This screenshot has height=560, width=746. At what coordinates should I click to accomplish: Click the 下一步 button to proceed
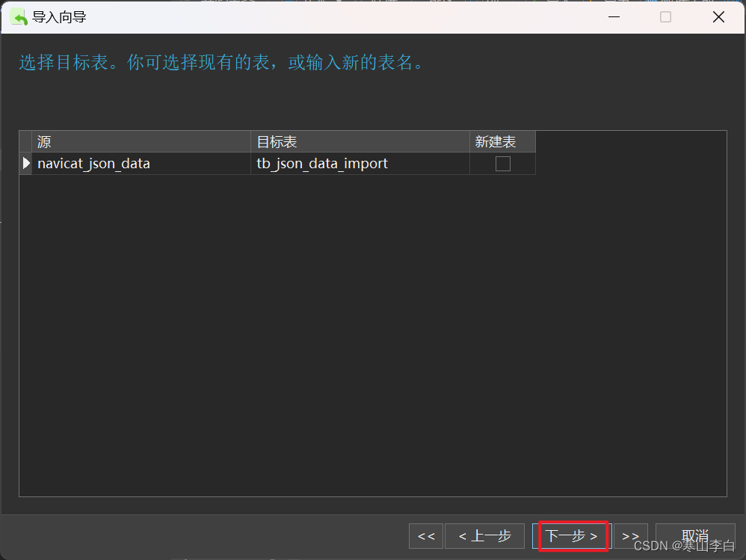pos(572,536)
